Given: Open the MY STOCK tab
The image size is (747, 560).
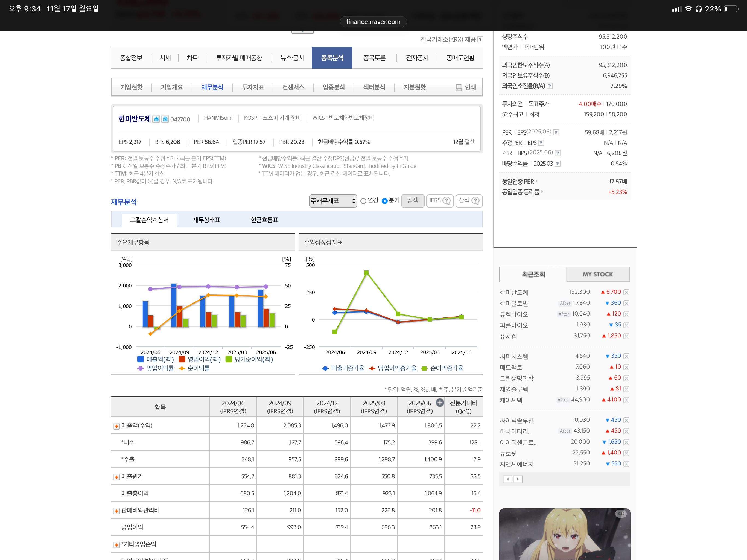Looking at the screenshot, I should (597, 274).
